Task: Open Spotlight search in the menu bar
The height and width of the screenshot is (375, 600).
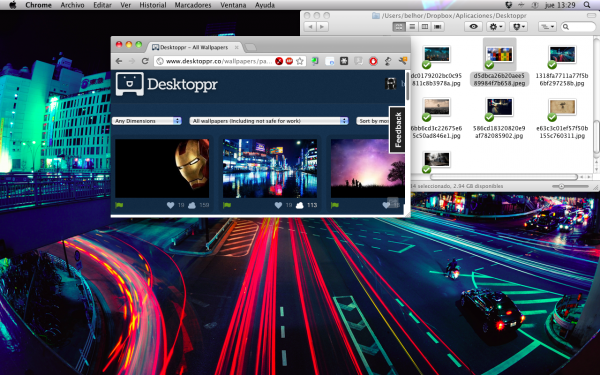Action: click(x=587, y=5)
